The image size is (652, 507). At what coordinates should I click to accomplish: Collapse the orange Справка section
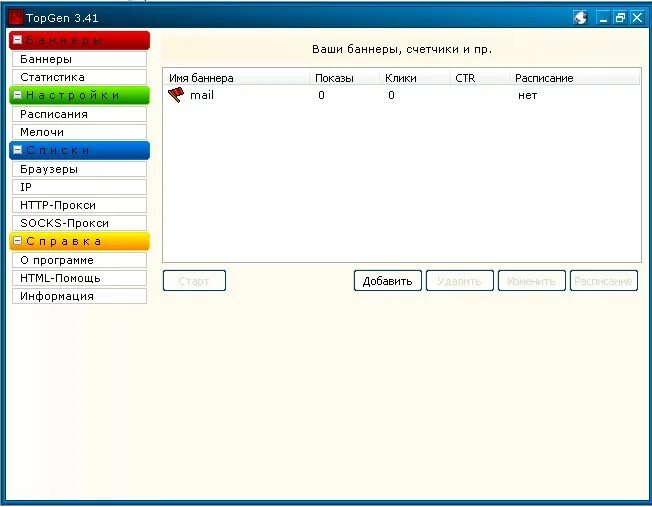(x=17, y=241)
